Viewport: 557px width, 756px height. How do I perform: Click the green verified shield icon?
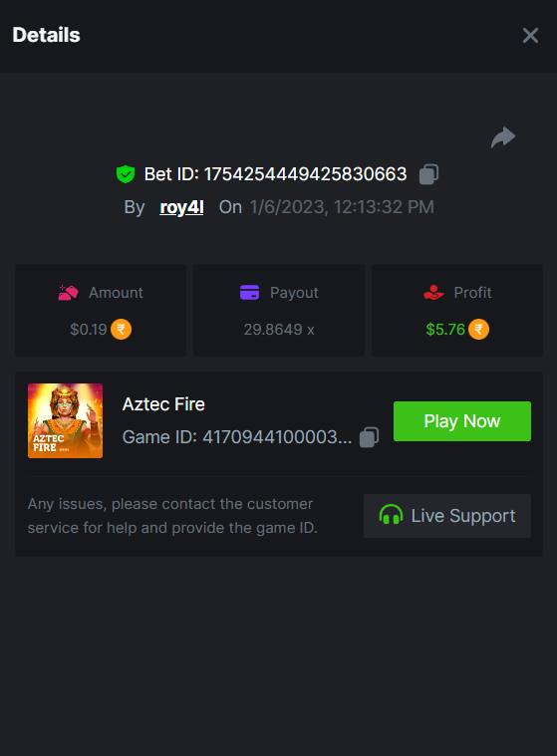click(126, 174)
